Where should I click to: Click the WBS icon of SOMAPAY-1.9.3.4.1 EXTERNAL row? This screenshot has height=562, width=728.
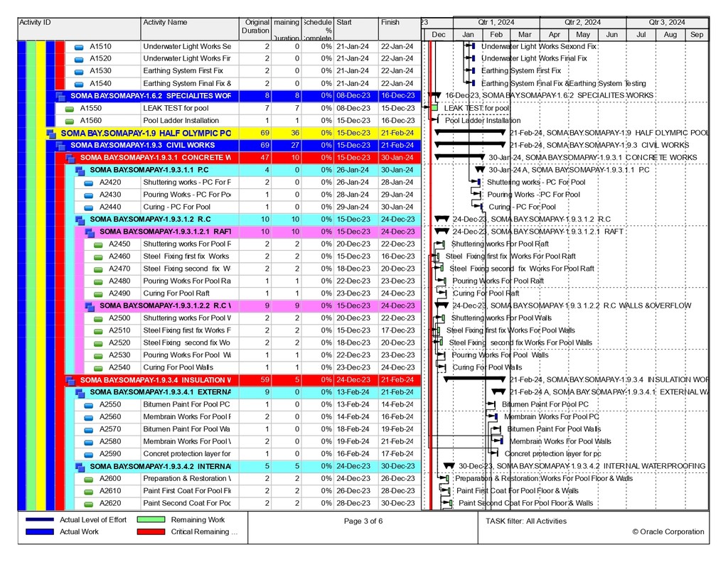click(x=80, y=393)
